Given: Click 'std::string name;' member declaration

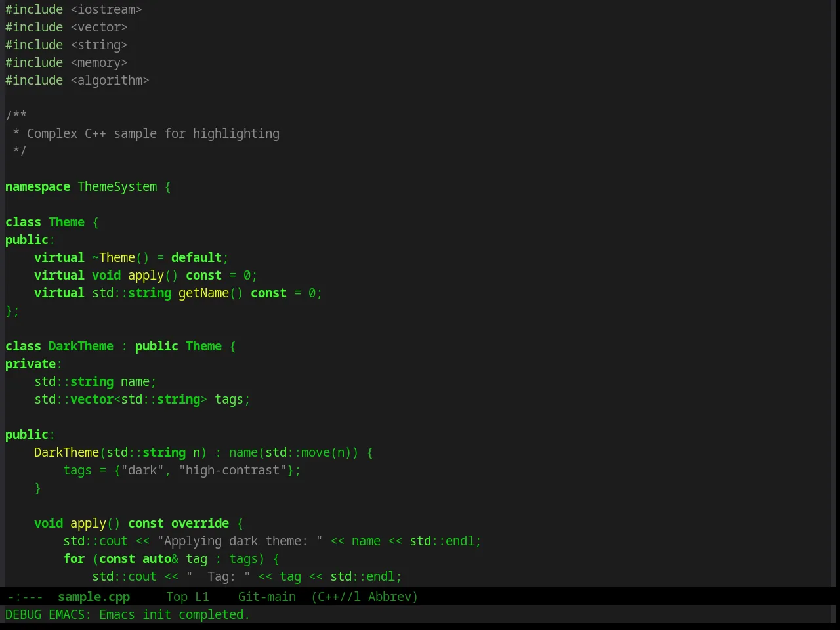Looking at the screenshot, I should pos(95,381).
